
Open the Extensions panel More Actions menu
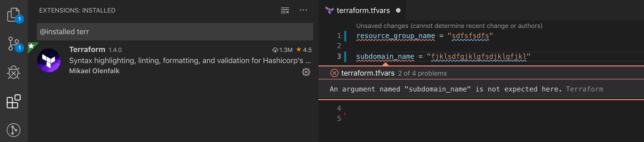304,10
